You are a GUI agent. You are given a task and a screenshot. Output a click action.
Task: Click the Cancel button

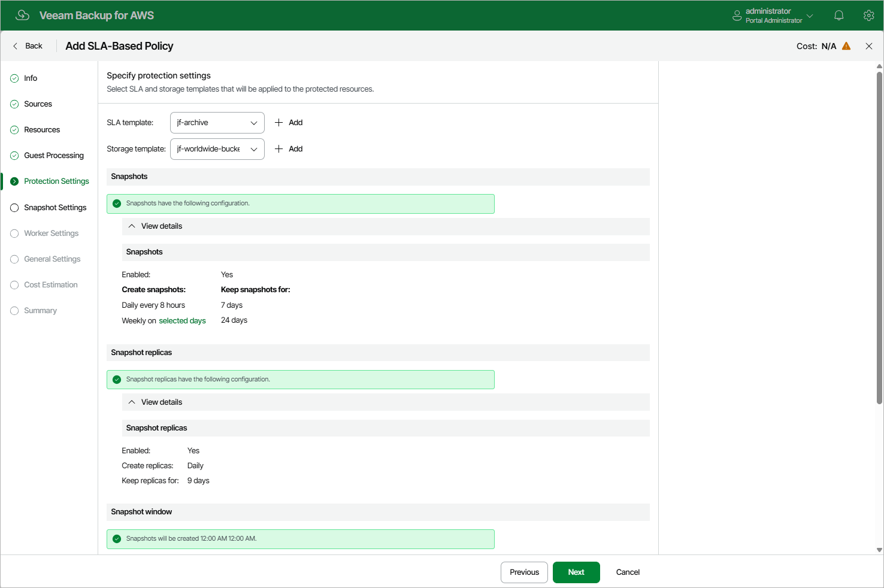[628, 572]
